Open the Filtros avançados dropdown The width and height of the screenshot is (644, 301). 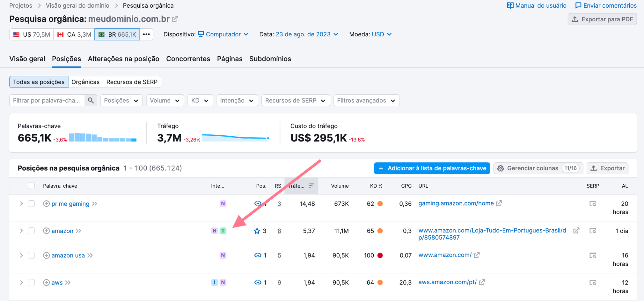pyautogui.click(x=366, y=100)
